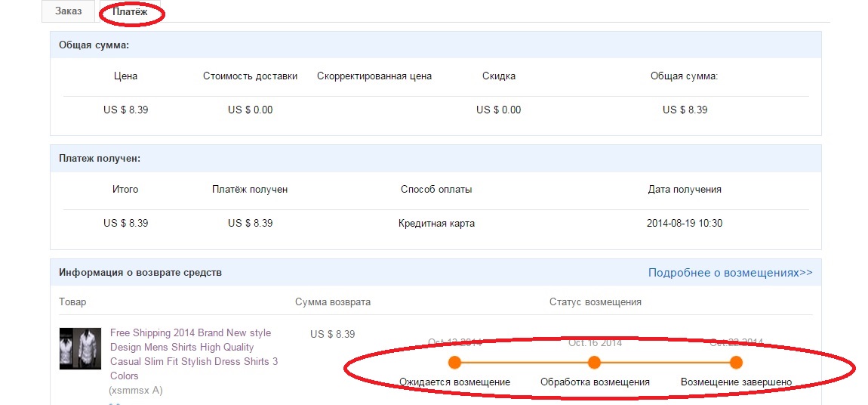
Task: Click the Статус возмещения column header
Action: [595, 301]
